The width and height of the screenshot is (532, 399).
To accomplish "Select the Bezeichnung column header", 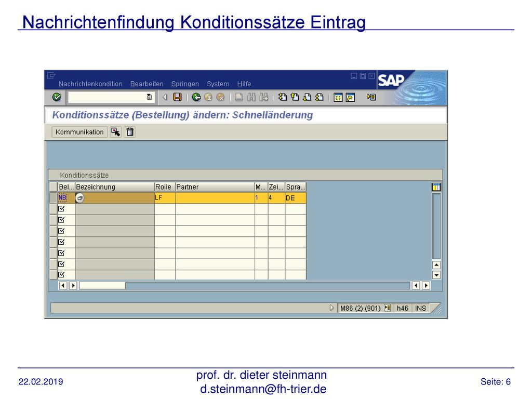I will pyautogui.click(x=115, y=187).
